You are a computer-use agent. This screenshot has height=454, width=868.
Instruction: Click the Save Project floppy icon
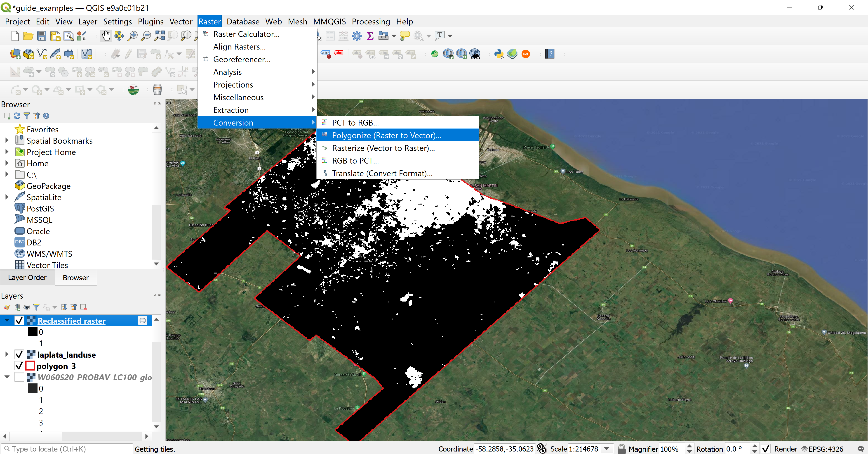41,36
